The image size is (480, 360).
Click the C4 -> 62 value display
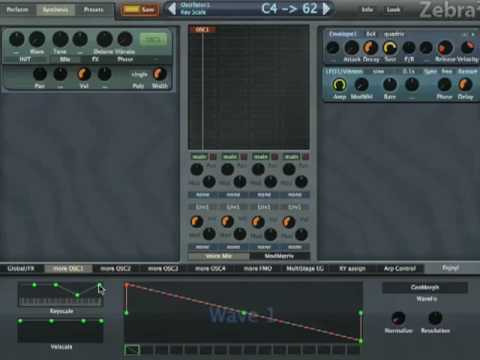289,9
